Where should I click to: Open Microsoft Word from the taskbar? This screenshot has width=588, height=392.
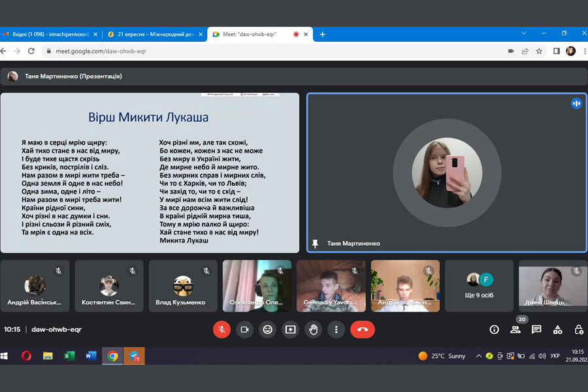click(x=91, y=356)
